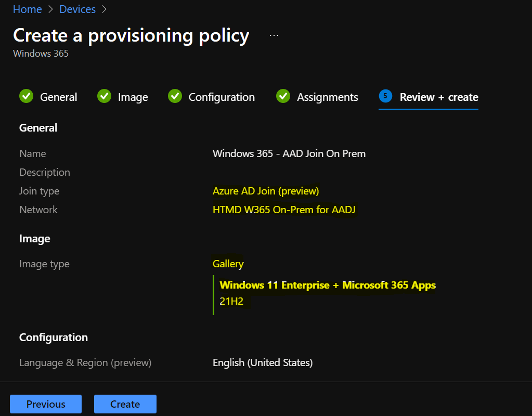Select the Review + create tab
The height and width of the screenshot is (416, 532).
(x=439, y=97)
